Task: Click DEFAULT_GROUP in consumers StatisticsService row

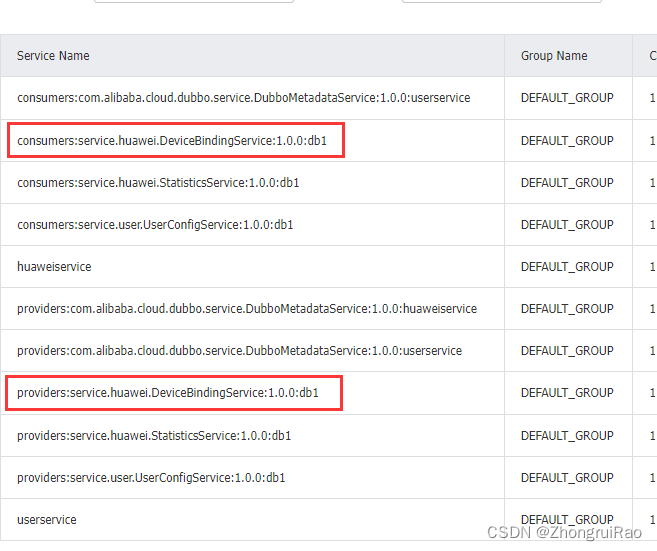Action: tap(567, 183)
